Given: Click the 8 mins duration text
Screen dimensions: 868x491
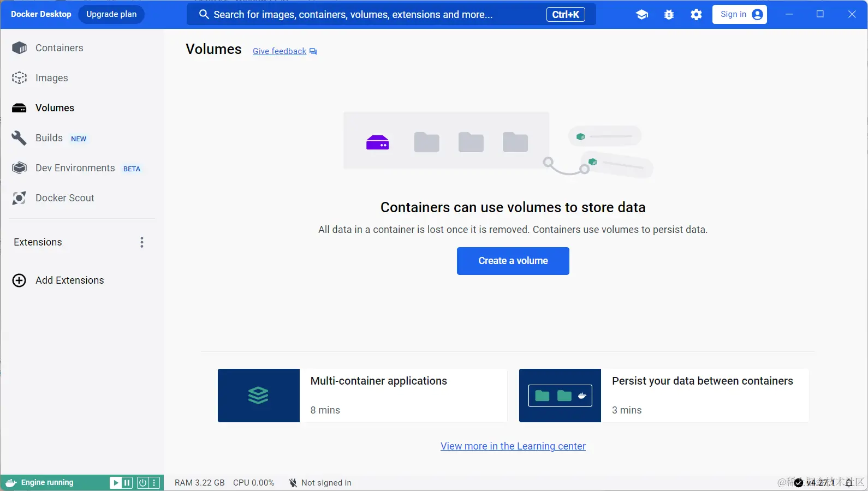Looking at the screenshot, I should click(325, 410).
